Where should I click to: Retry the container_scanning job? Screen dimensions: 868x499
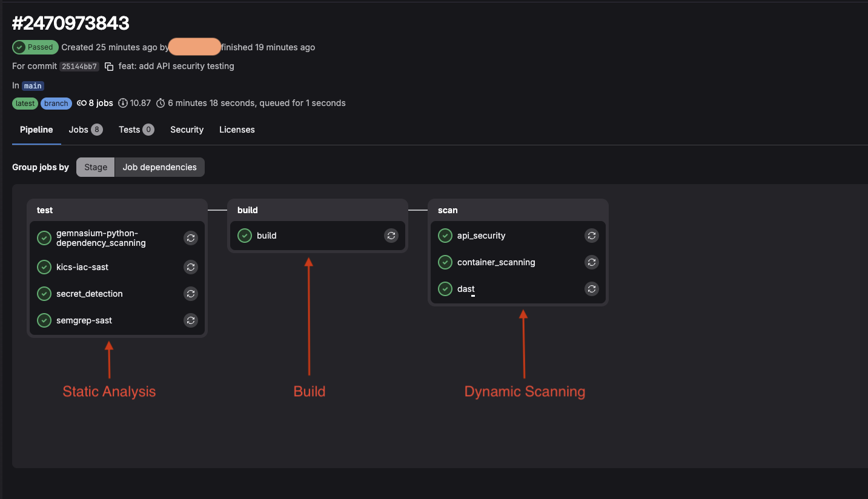coord(592,262)
